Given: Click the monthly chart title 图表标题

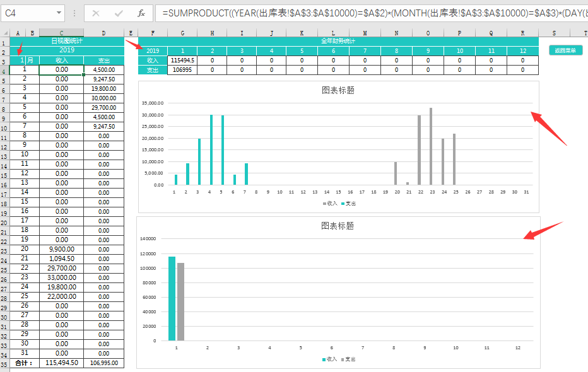Looking at the screenshot, I should 338,226.
